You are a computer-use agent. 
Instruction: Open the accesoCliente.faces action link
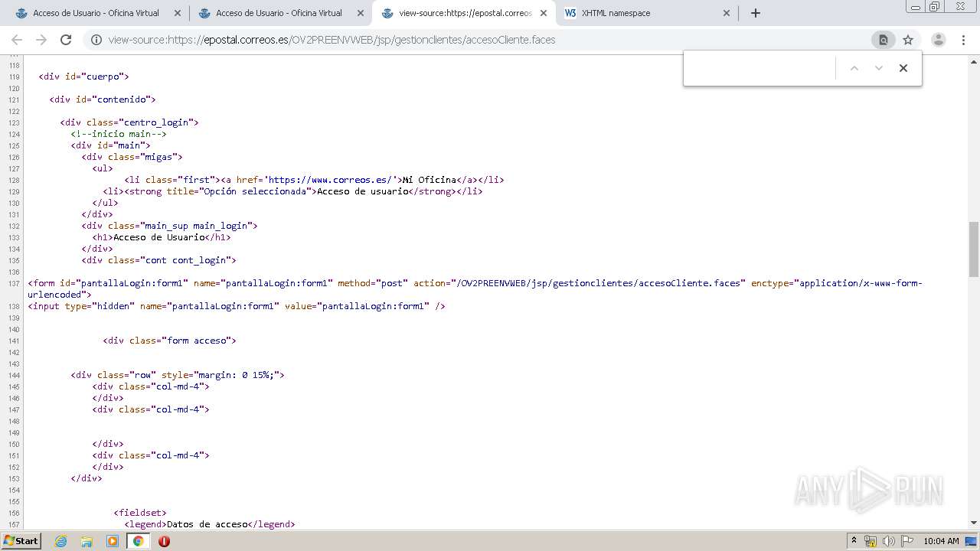(x=601, y=283)
